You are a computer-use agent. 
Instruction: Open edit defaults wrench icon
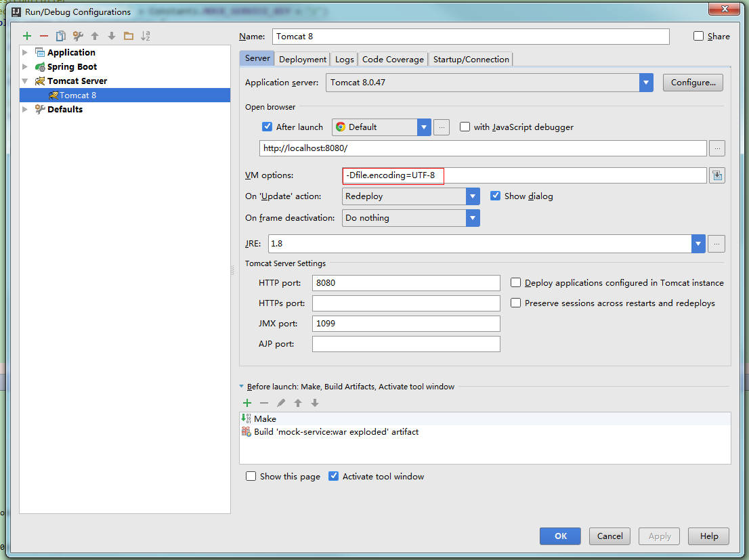(78, 36)
